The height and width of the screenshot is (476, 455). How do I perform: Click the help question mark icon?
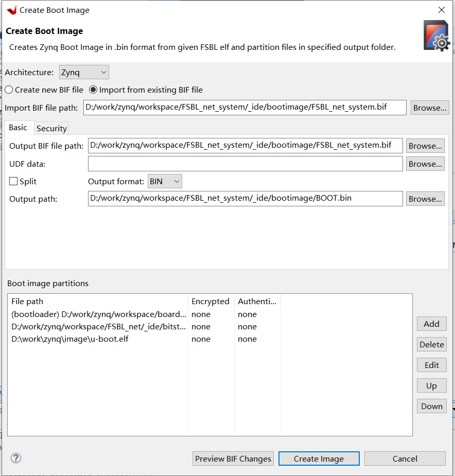coord(16,458)
